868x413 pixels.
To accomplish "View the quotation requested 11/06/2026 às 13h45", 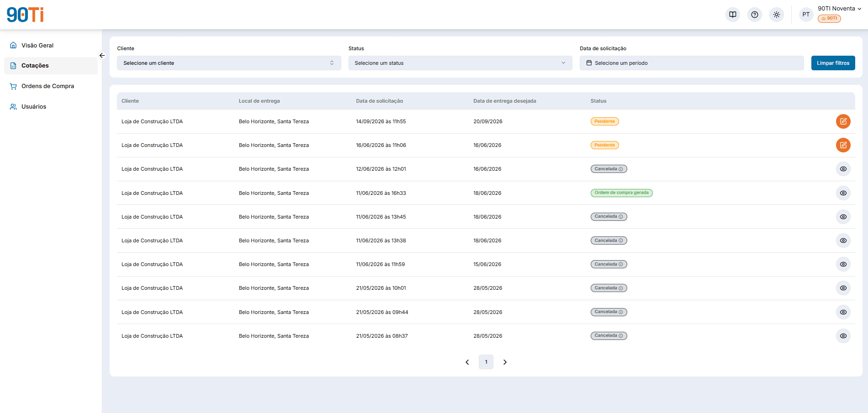I will click(x=843, y=217).
